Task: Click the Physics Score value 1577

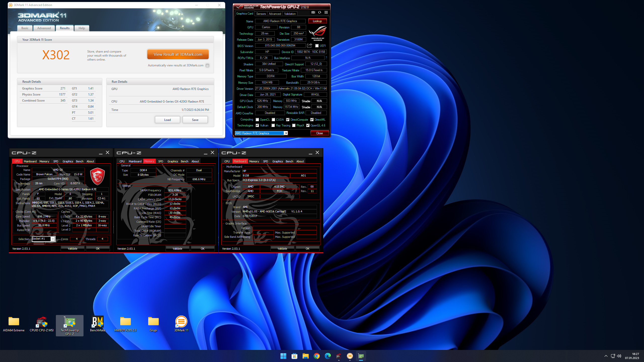Action: 62,95
